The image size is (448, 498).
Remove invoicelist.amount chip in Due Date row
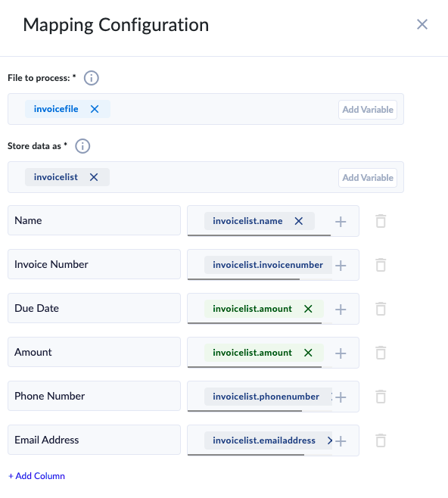(x=308, y=309)
